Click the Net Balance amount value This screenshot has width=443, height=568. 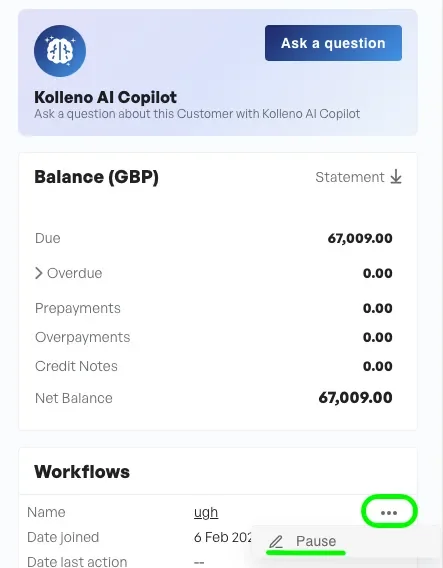tap(355, 398)
